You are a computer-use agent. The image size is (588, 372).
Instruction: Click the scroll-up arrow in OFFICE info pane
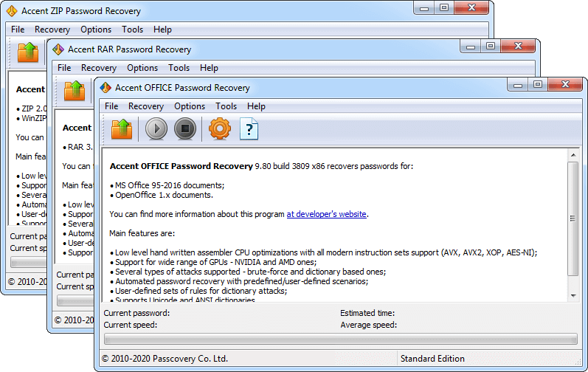(x=573, y=154)
